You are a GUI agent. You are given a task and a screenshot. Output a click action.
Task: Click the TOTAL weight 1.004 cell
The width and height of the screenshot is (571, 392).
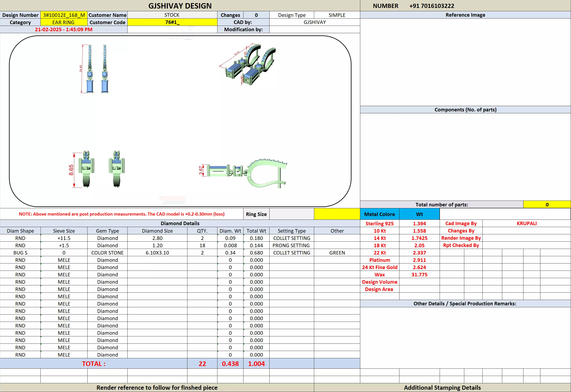click(256, 364)
